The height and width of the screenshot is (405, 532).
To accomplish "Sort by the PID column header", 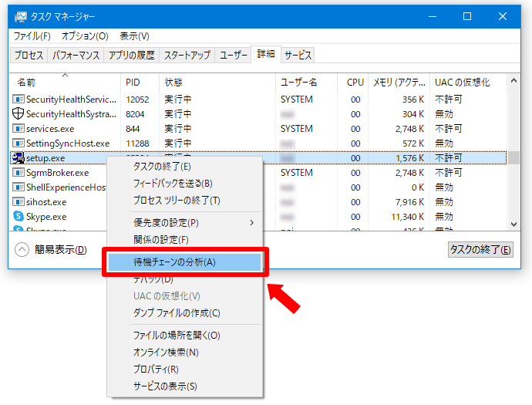I will click(133, 82).
